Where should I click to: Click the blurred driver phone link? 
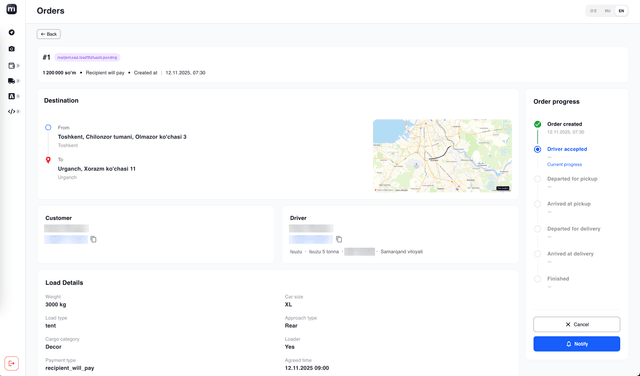click(311, 239)
